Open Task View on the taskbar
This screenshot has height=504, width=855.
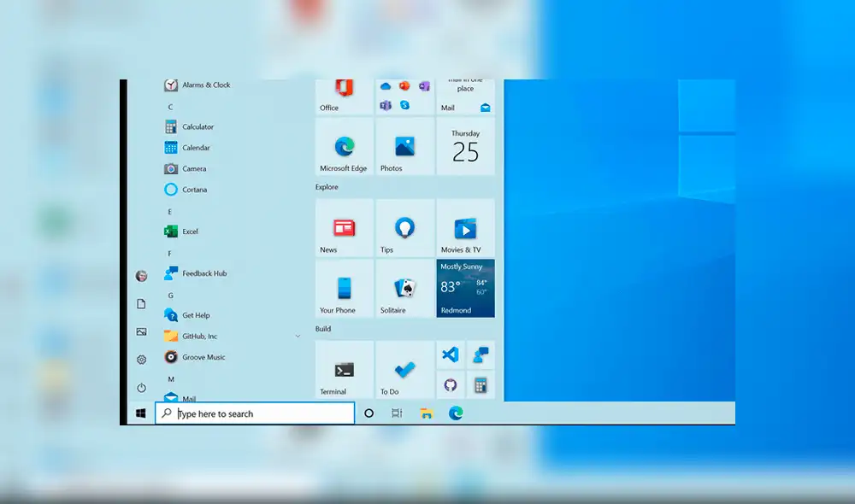point(396,413)
